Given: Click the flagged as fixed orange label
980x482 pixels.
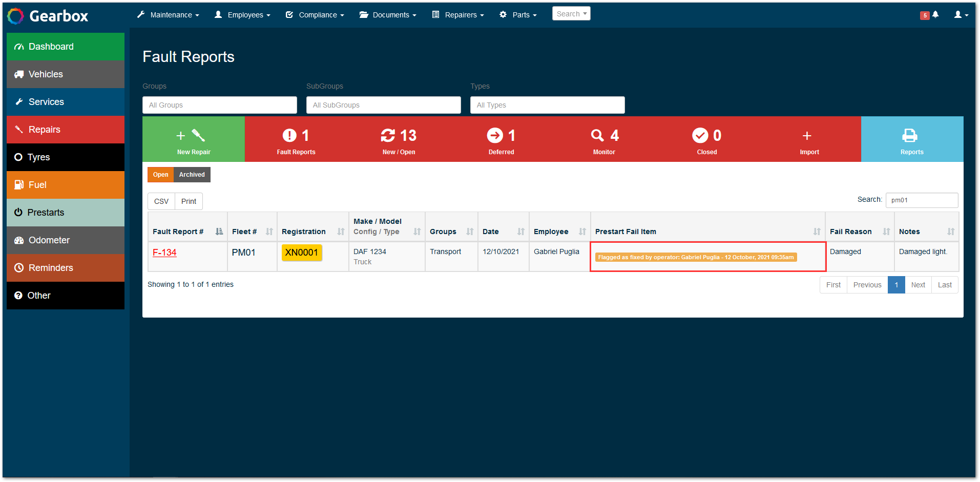Looking at the screenshot, I should coord(696,257).
